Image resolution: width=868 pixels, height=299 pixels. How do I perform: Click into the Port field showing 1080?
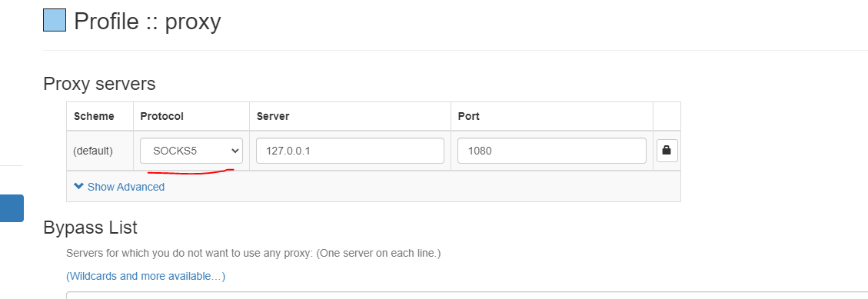(552, 151)
